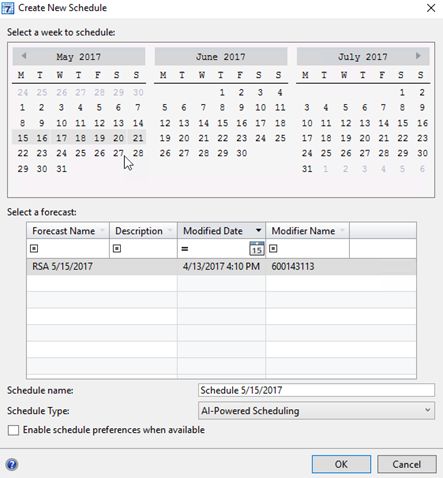This screenshot has width=443, height=478.
Task: Select forecast row RSA 5/15/2017
Action: point(221,267)
